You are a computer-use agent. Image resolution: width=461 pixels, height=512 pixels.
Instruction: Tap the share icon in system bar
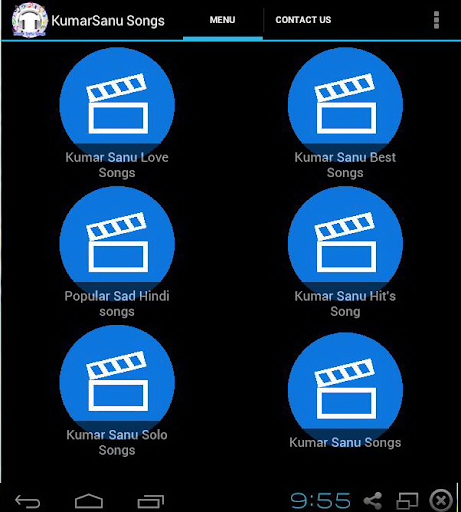(373, 500)
